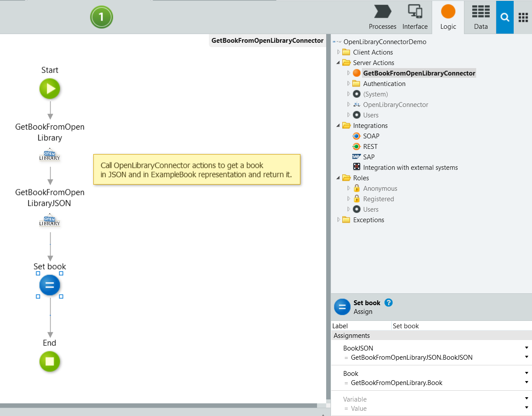Click the green 1-Click Publish button

click(102, 17)
